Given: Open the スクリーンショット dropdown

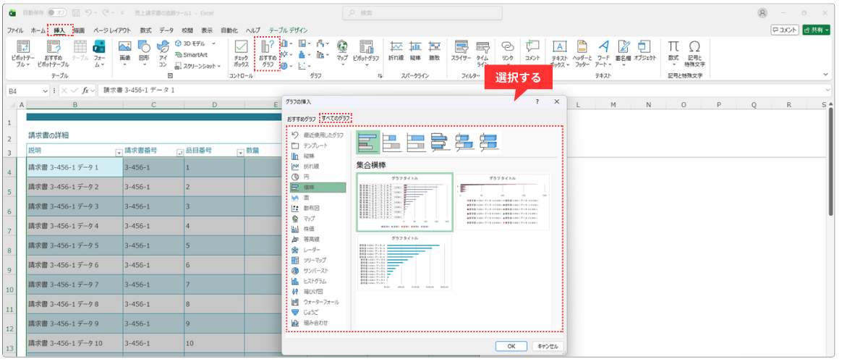Looking at the screenshot, I should click(198, 65).
